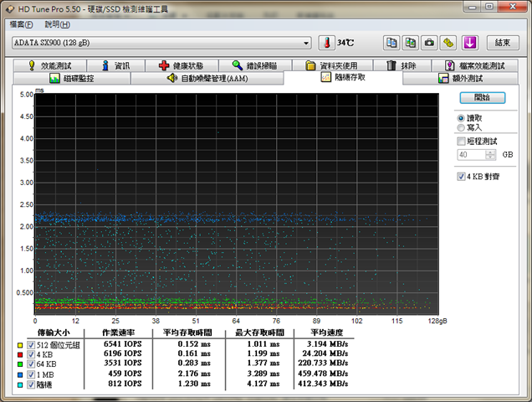
Task: Click the copy screenshot to clipboard icon
Action: (x=410, y=43)
